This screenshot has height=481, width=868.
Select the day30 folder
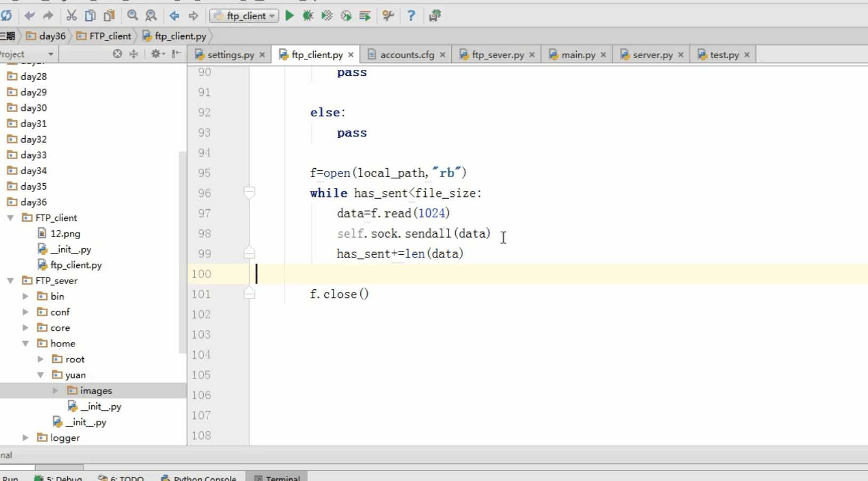pos(27,108)
